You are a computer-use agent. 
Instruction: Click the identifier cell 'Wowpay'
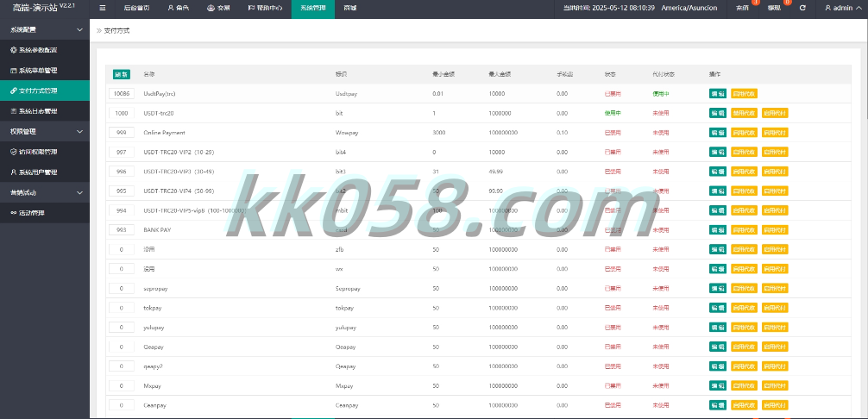pyautogui.click(x=346, y=133)
